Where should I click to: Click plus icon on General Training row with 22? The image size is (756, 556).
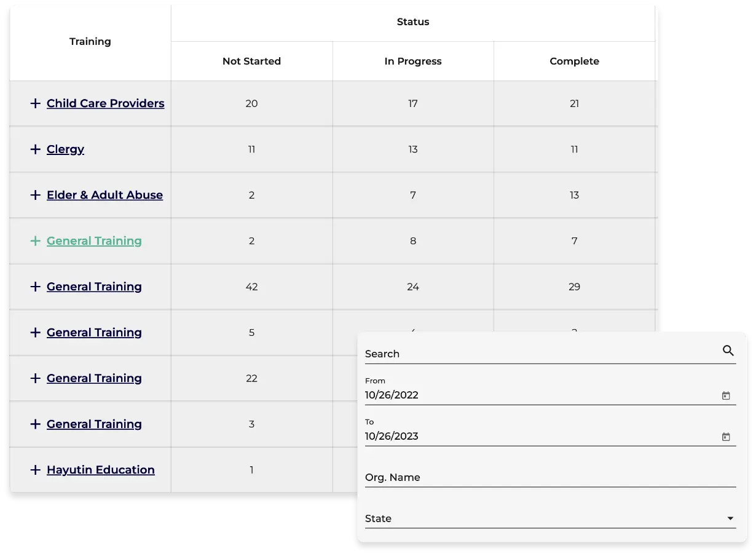(x=36, y=378)
